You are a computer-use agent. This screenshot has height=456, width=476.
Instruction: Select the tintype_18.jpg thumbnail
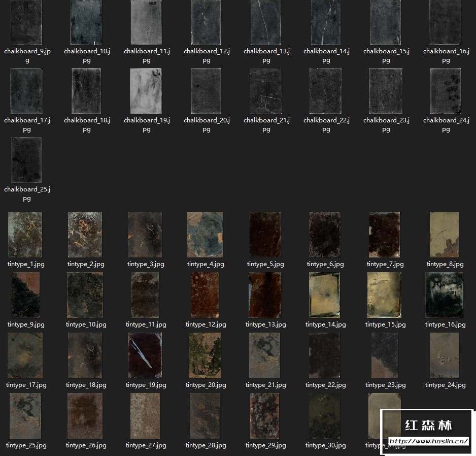[x=85, y=355]
